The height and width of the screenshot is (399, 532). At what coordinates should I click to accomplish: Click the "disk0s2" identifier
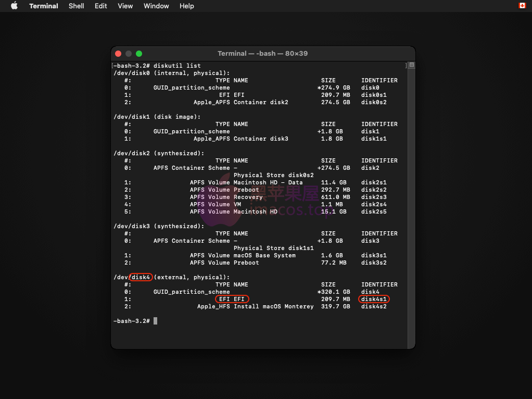(x=374, y=102)
